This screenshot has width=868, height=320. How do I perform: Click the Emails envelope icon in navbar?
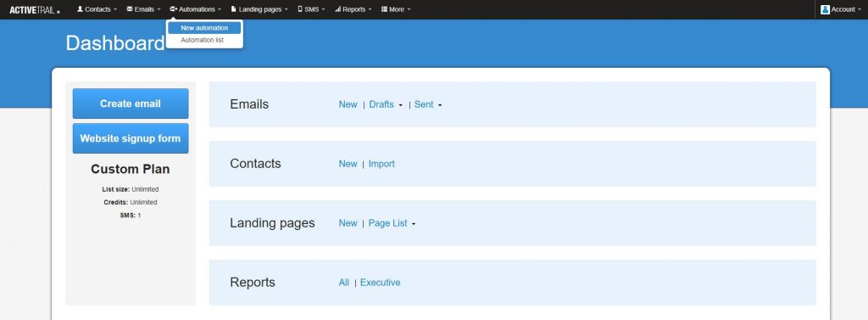[130, 8]
